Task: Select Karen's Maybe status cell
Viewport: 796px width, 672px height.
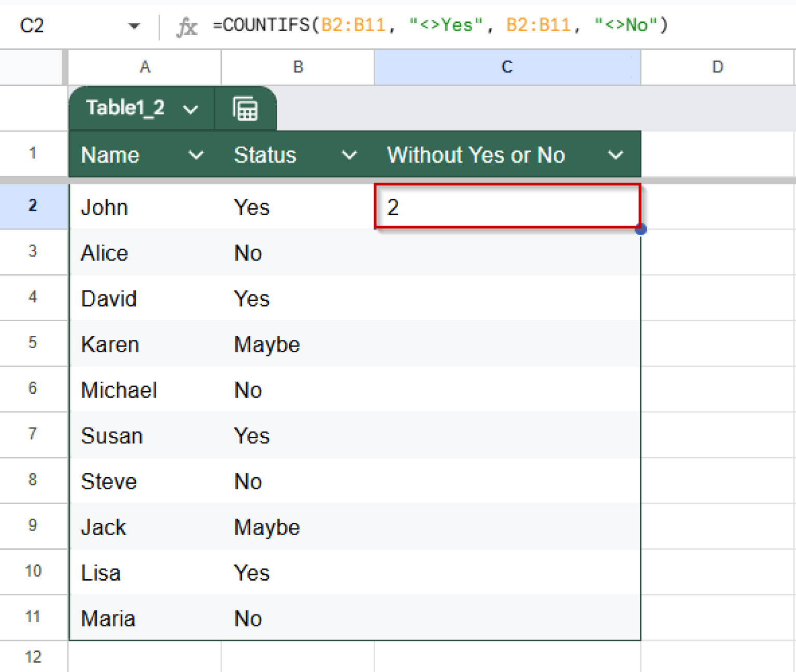Action: click(297, 344)
